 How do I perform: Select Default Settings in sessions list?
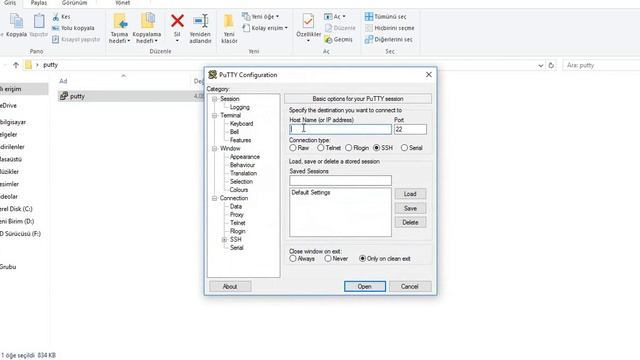click(311, 192)
